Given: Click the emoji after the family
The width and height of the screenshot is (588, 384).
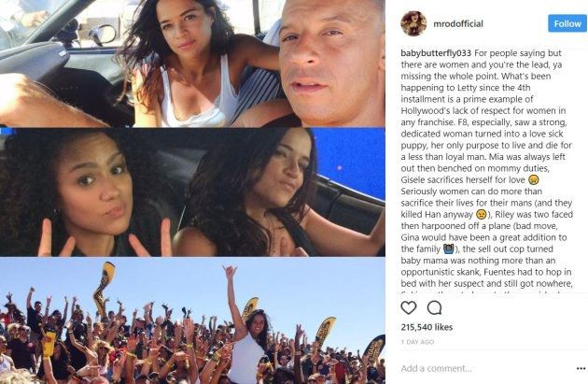Looking at the screenshot, I should coord(449,249).
